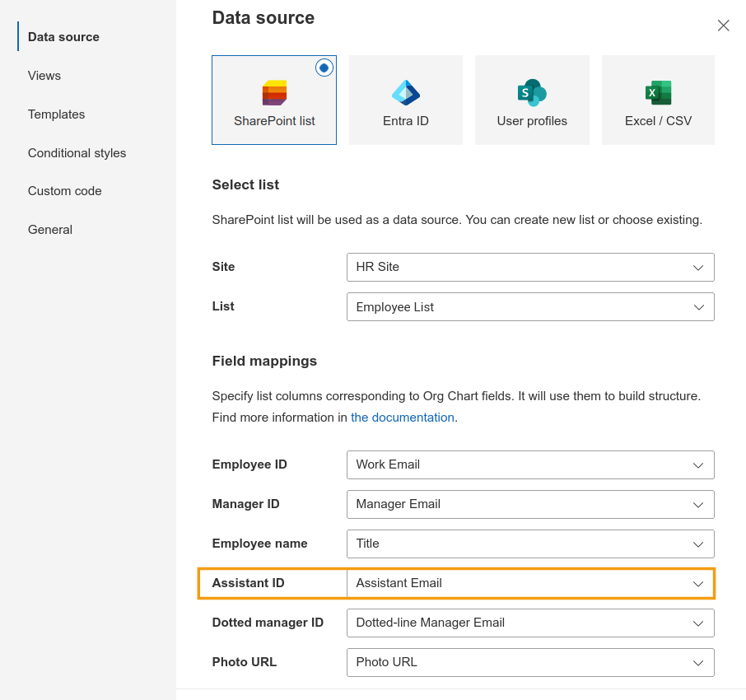
Task: Open the Manager ID mapping dropdown
Action: (x=530, y=505)
